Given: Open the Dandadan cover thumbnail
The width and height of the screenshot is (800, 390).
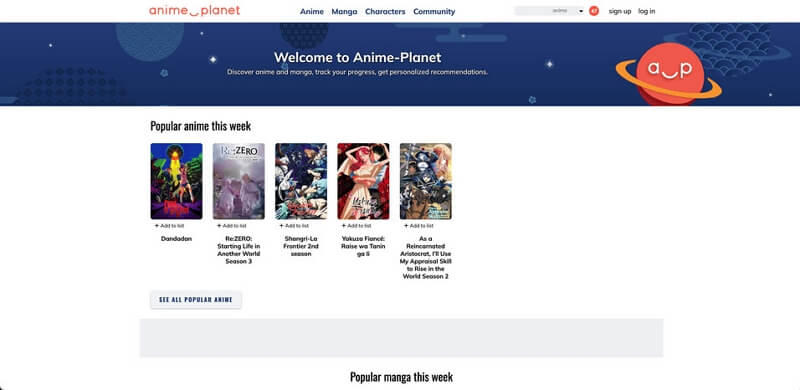Looking at the screenshot, I should [177, 181].
